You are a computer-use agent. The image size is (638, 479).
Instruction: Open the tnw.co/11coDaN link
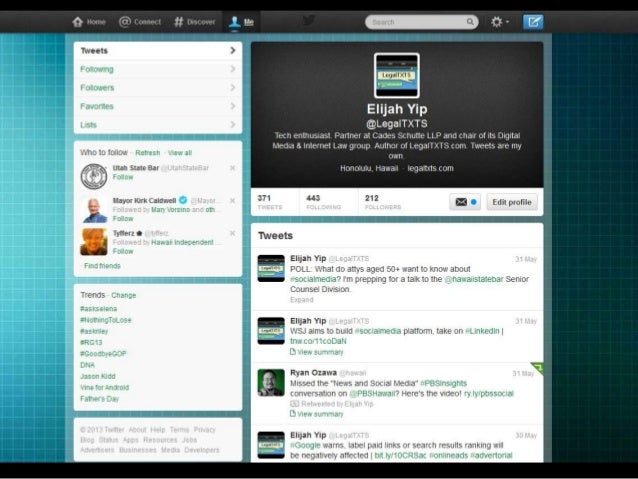318,341
